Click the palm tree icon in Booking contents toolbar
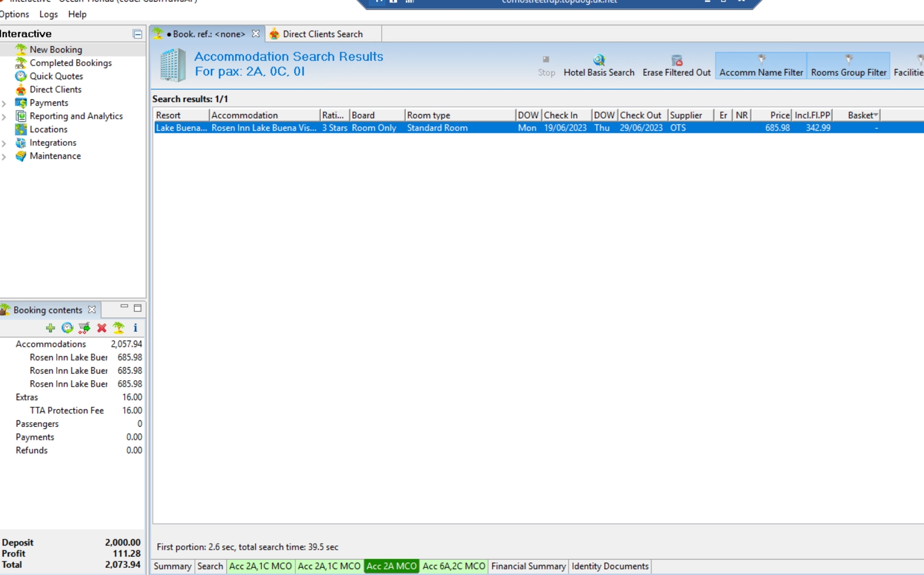 119,328
